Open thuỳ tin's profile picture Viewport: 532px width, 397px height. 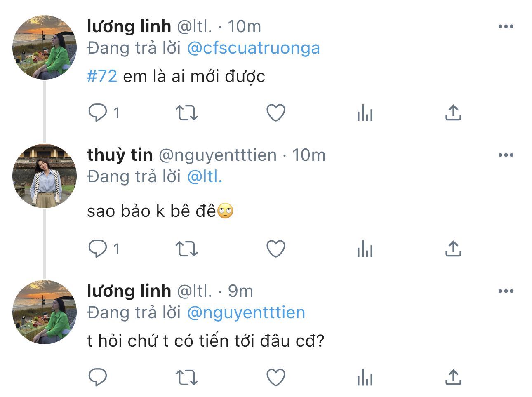pyautogui.click(x=45, y=176)
